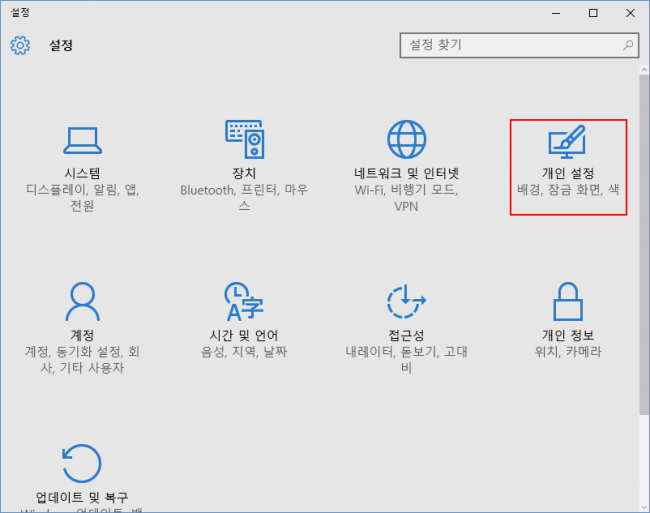The image size is (650, 513).
Task: Select the 접근성 label
Action: [x=406, y=335]
